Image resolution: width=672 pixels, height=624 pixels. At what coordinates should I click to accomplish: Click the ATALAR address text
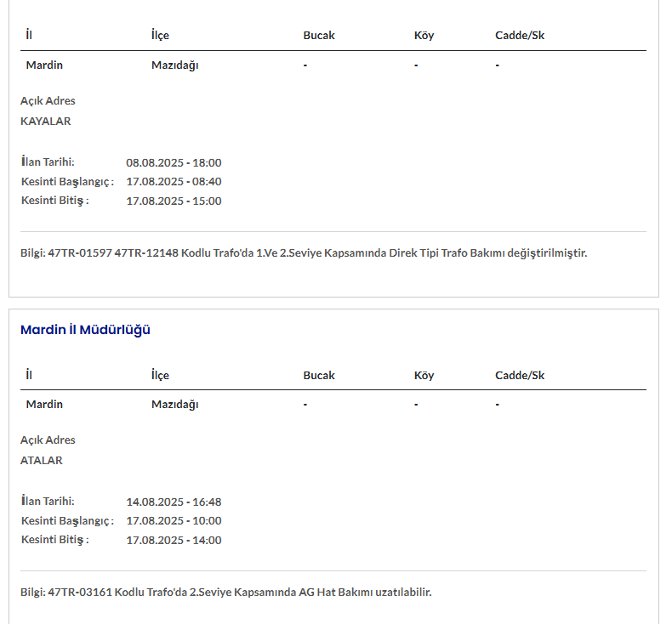coord(42,460)
